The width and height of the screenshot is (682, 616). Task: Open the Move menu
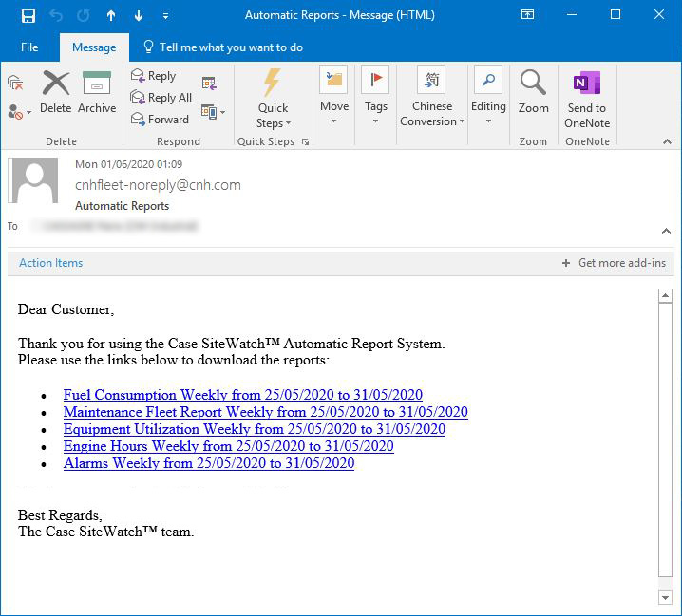[x=334, y=95]
